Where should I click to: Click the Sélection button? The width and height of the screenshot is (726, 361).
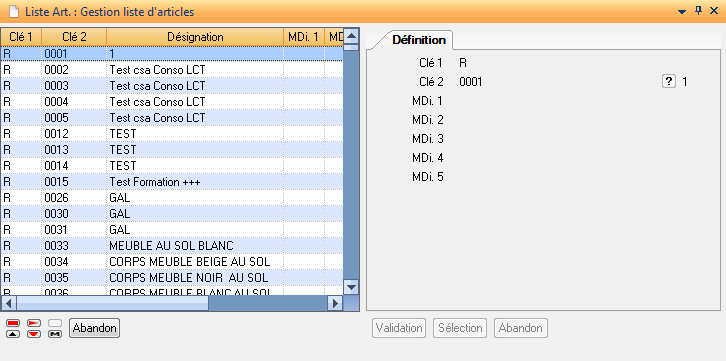[x=460, y=328]
